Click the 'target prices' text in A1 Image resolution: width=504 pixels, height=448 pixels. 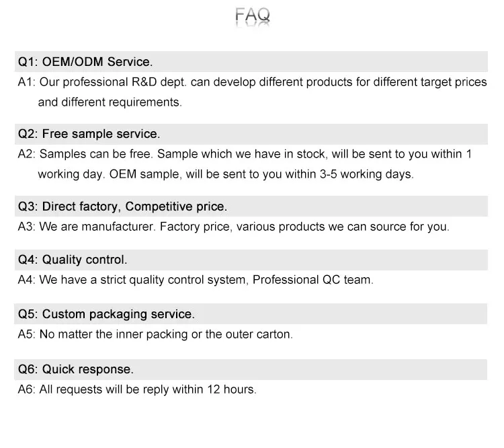[x=454, y=82]
